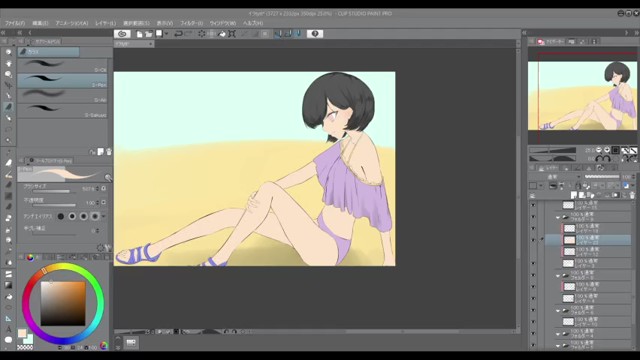
Task: Select the Zoom magnifier tool
Action: point(8,52)
